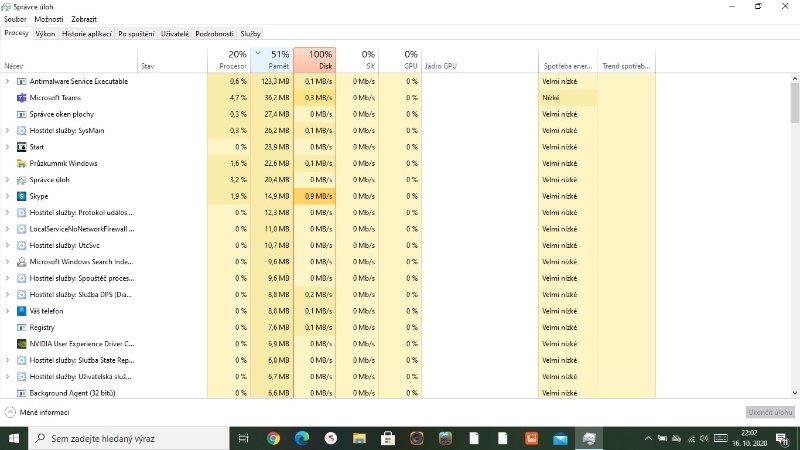This screenshot has height=450, width=800.
Task: Expand Hostitel služby: Služba State Rep... row
Action: pyautogui.click(x=8, y=360)
